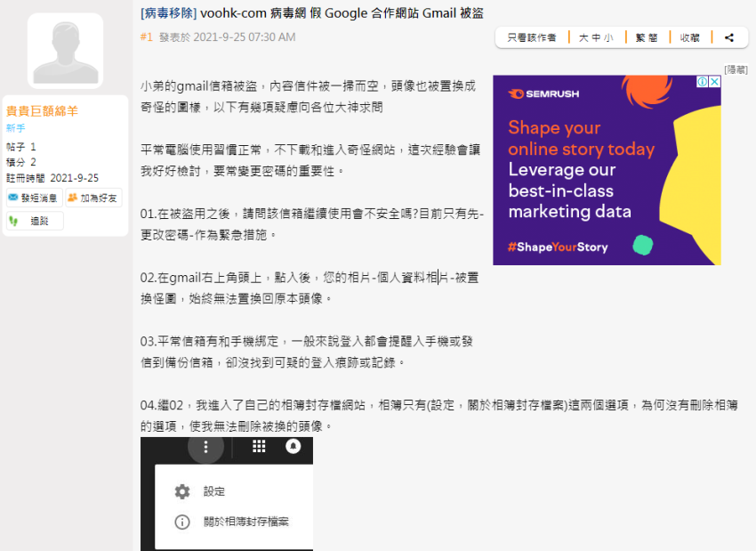
Task: Click the 新手 user rank label
Action: (15, 128)
